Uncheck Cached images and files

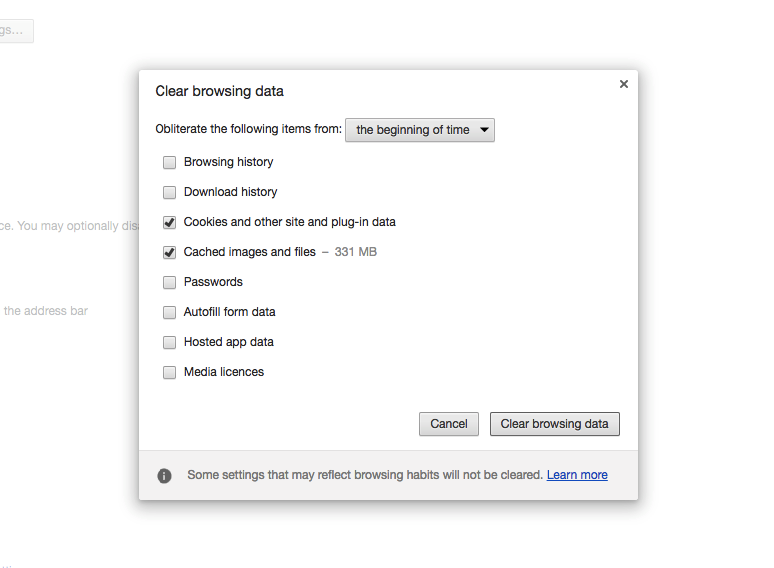[x=169, y=253]
